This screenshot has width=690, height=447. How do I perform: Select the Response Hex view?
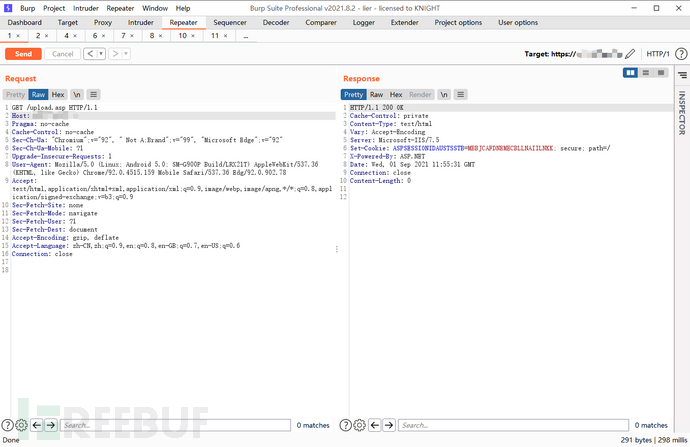tap(396, 95)
